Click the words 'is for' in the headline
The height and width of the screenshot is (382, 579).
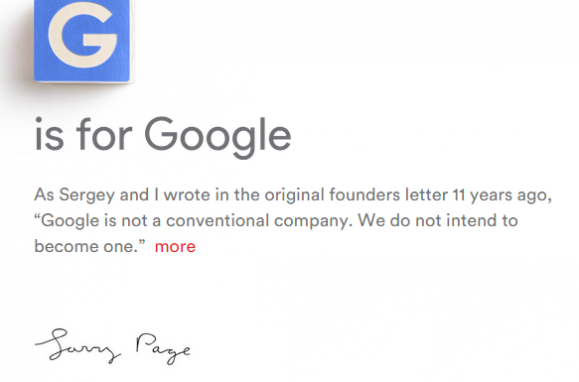click(83, 134)
